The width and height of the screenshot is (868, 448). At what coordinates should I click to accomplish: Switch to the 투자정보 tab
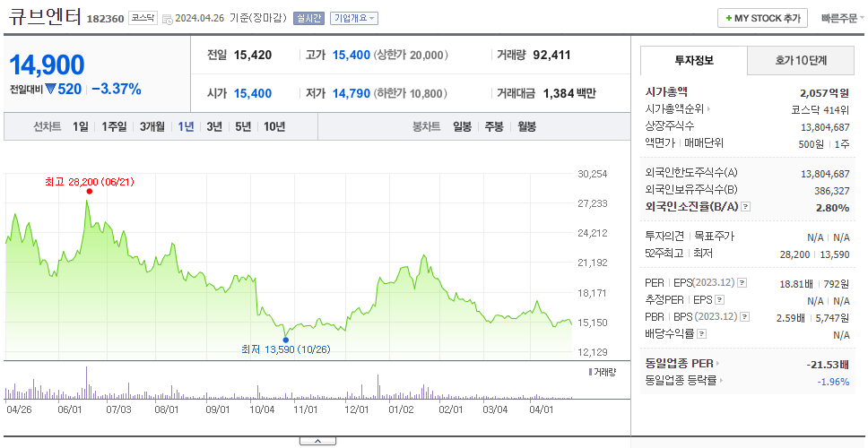(x=694, y=60)
